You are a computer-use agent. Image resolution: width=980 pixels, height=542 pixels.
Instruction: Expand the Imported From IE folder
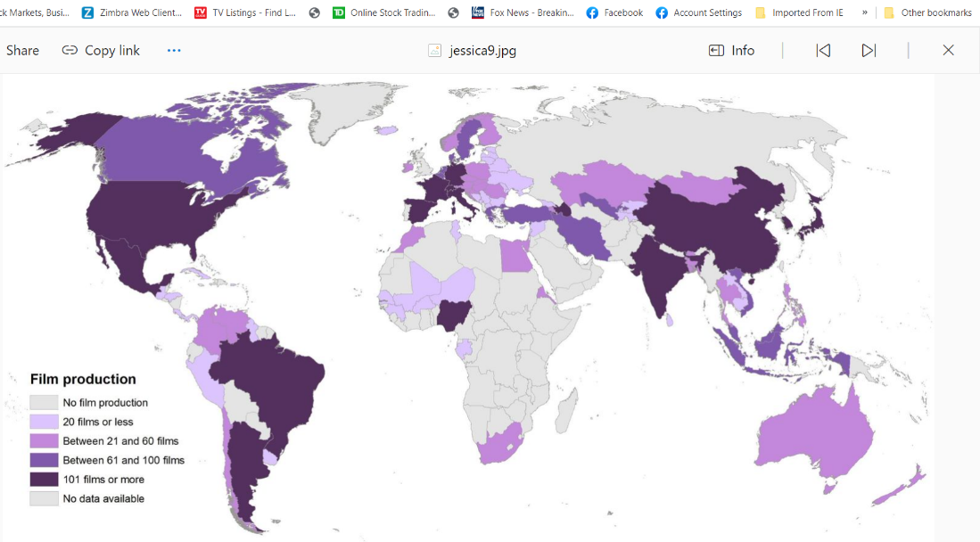(799, 12)
